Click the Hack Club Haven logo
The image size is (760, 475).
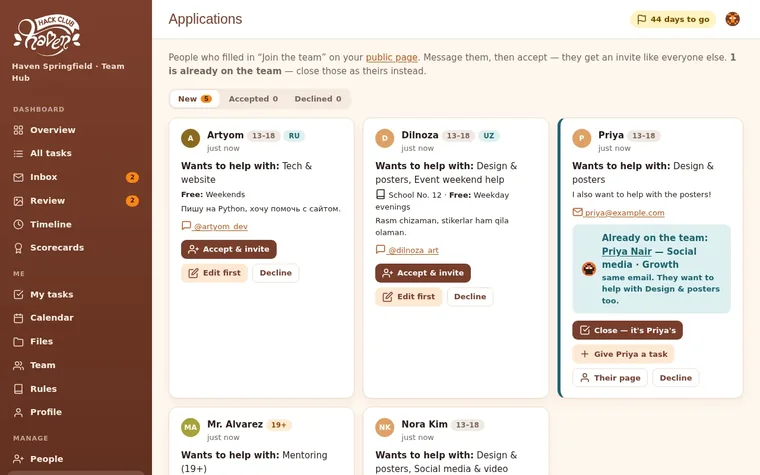(47, 35)
